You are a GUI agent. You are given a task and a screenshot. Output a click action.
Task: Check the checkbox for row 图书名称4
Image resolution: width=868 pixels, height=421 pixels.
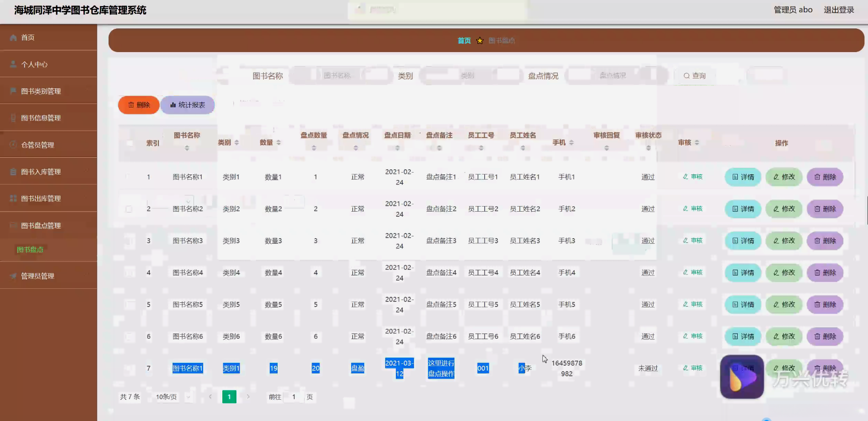(x=129, y=273)
